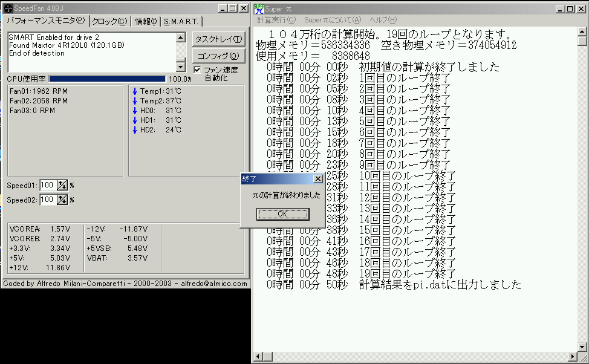Open the パフォーマンスモニタ tab
Screen dimensions: 589x364
tap(46, 21)
